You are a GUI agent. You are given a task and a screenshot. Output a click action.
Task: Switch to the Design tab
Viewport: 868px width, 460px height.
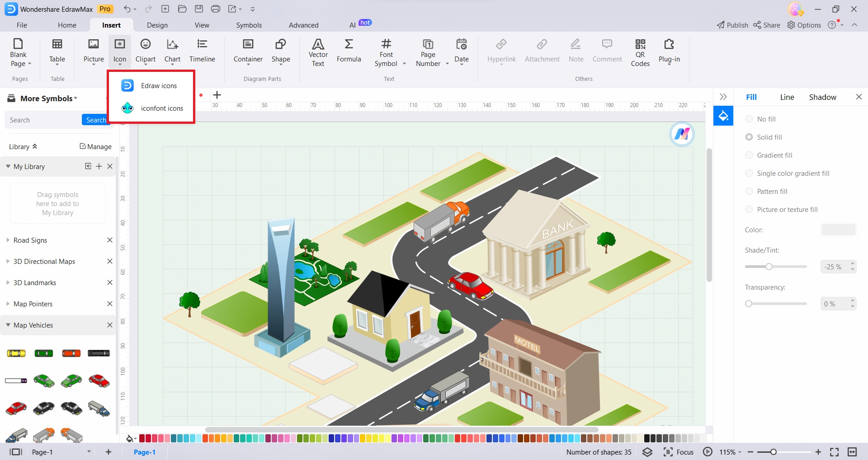pos(157,25)
